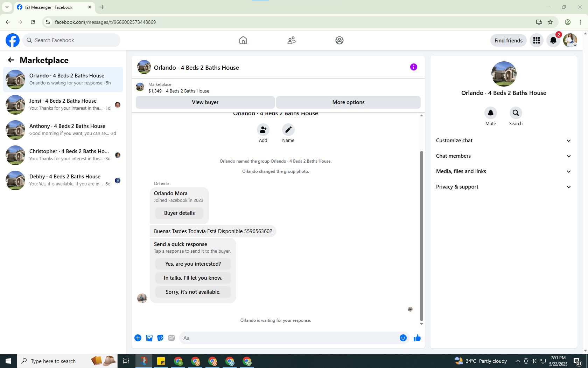The width and height of the screenshot is (588, 368).
Task: Open the Debby · 4 Beds 2 Baths conversation
Action: [63, 180]
